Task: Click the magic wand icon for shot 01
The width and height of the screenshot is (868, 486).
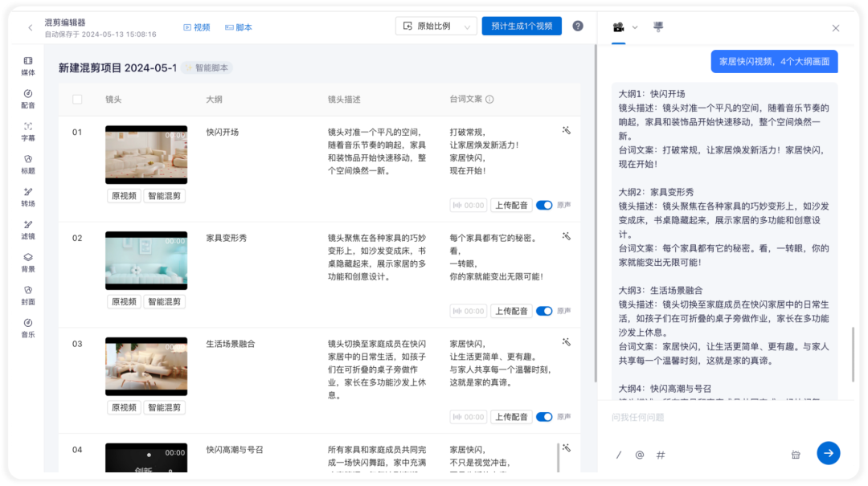Action: [x=567, y=131]
